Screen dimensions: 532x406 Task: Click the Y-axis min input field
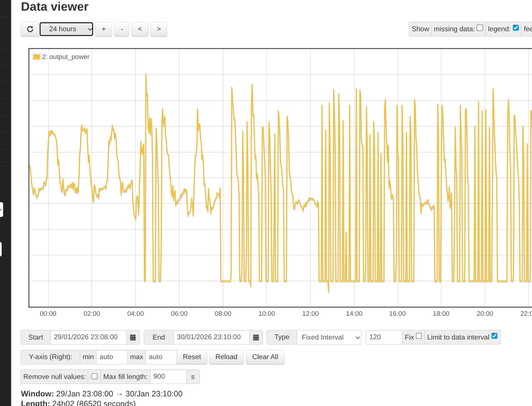pos(111,357)
